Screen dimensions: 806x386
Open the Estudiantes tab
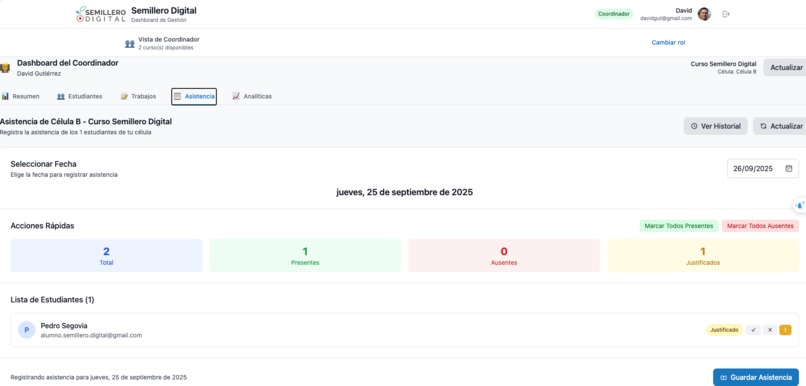[x=80, y=96]
